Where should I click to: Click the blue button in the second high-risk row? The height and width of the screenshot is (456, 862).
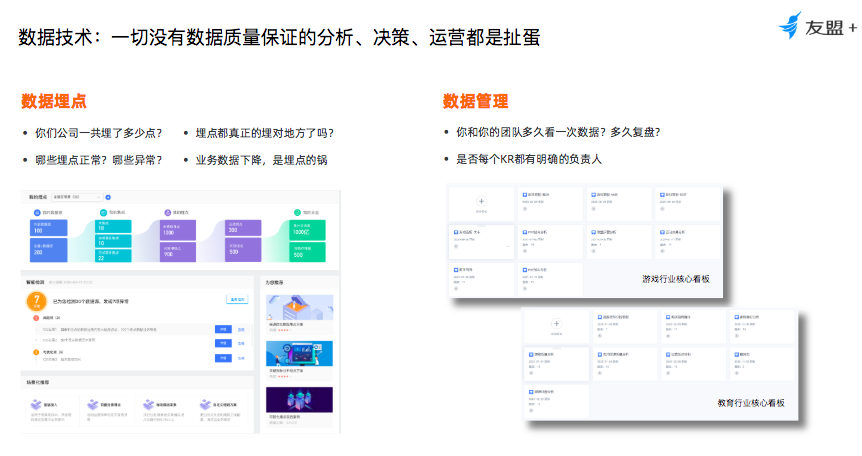pos(223,343)
